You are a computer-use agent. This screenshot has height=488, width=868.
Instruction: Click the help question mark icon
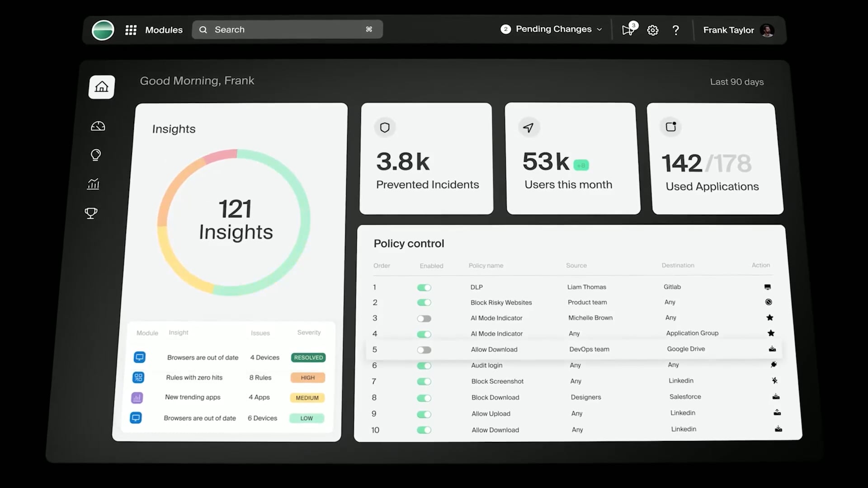pyautogui.click(x=675, y=30)
